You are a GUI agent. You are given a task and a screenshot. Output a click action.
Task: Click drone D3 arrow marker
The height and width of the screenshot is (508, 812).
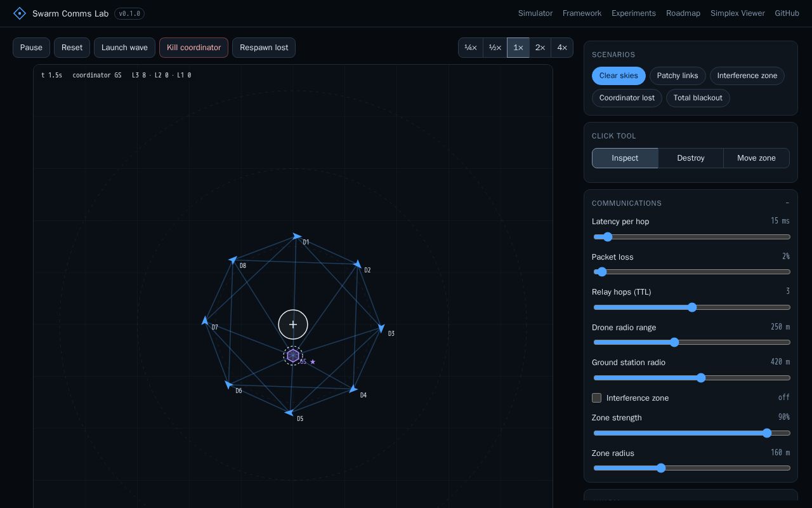(x=381, y=328)
